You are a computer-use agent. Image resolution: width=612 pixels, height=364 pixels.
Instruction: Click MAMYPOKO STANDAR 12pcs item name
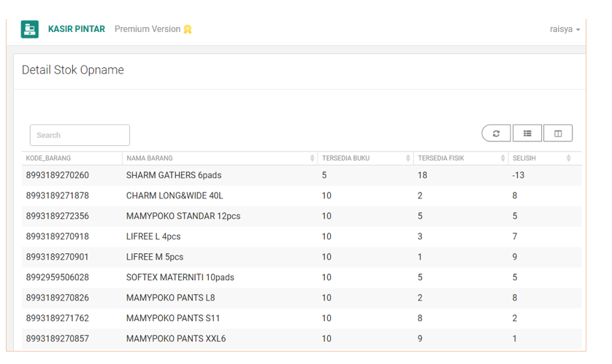pyautogui.click(x=183, y=217)
